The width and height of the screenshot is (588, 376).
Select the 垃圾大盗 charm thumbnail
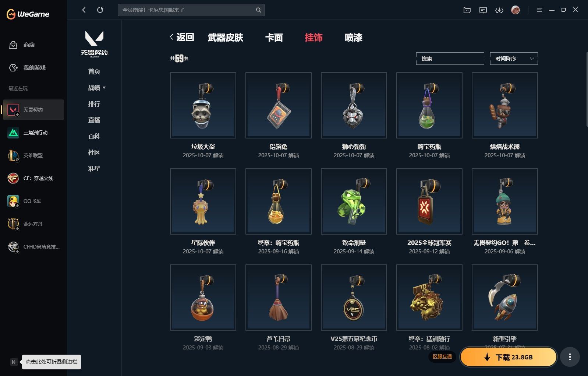click(203, 105)
